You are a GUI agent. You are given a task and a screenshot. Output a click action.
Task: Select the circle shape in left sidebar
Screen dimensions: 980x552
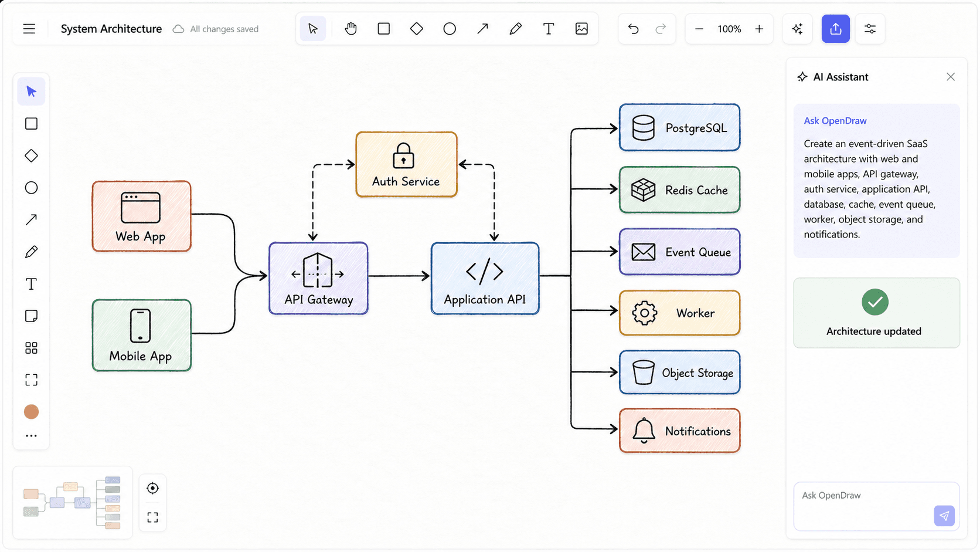[32, 188]
